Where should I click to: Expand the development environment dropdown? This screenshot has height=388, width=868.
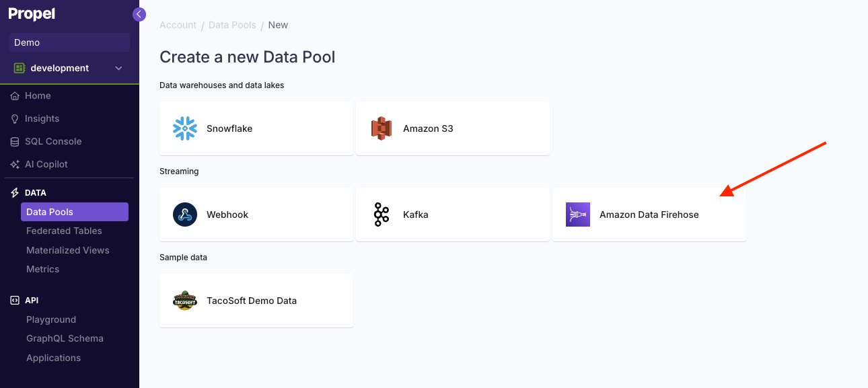tap(118, 68)
